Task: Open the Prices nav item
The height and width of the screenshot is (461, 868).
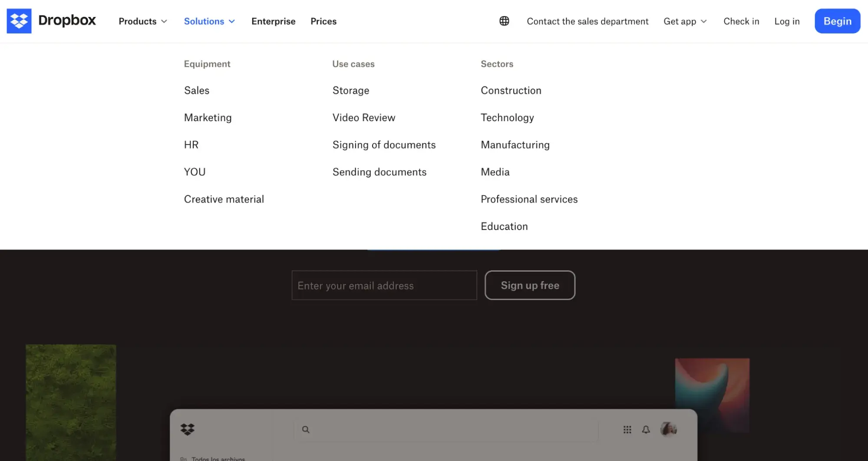Action: click(323, 21)
